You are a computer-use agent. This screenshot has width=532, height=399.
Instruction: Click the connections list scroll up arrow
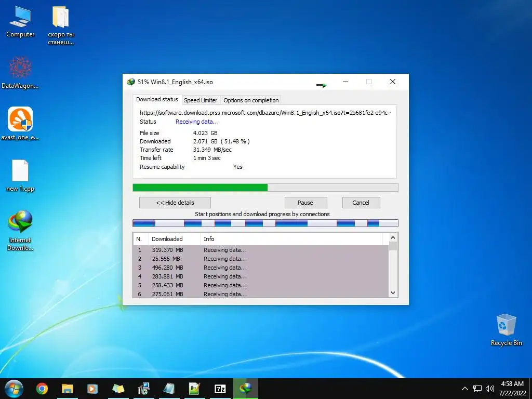[393, 237]
